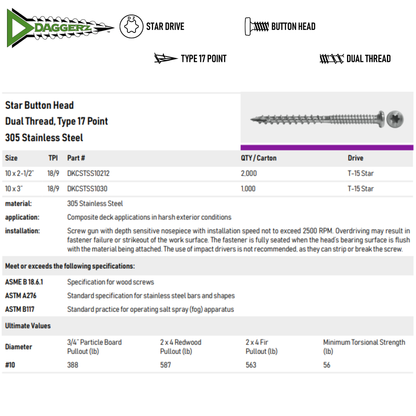Click the Daggerz green logo
The height and width of the screenshot is (416, 416).
pyautogui.click(x=60, y=28)
